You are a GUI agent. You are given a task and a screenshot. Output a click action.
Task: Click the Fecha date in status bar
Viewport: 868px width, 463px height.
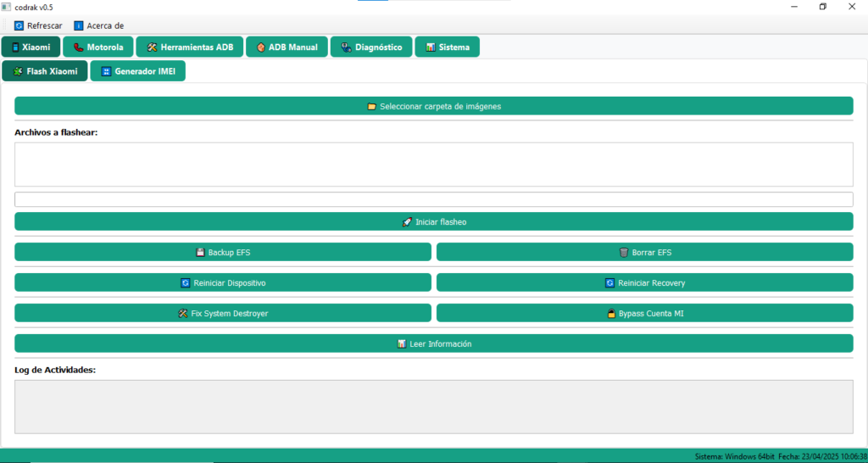tap(823, 457)
